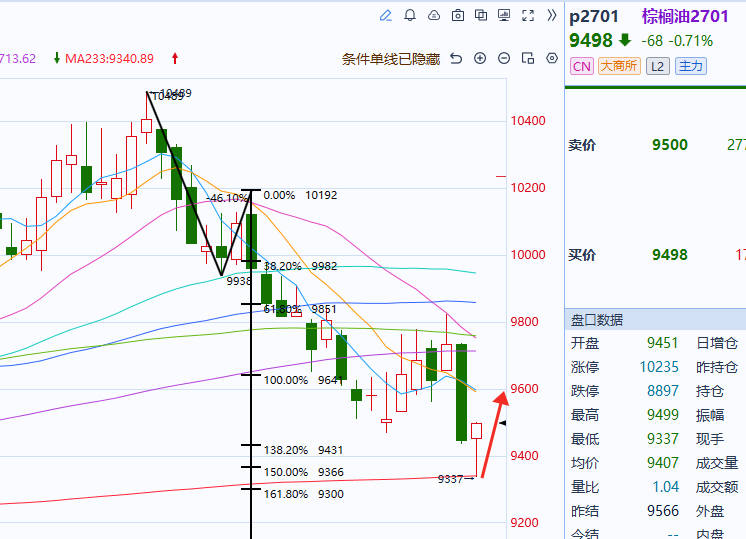This screenshot has height=539, width=746.
Task: Zoom out the chart with minus icon
Action: pyautogui.click(x=504, y=59)
